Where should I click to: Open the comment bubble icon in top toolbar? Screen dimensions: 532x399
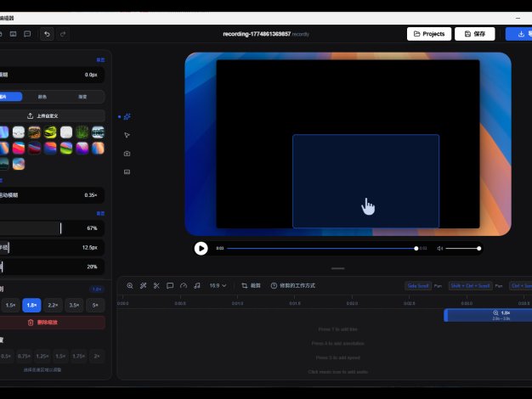27,34
